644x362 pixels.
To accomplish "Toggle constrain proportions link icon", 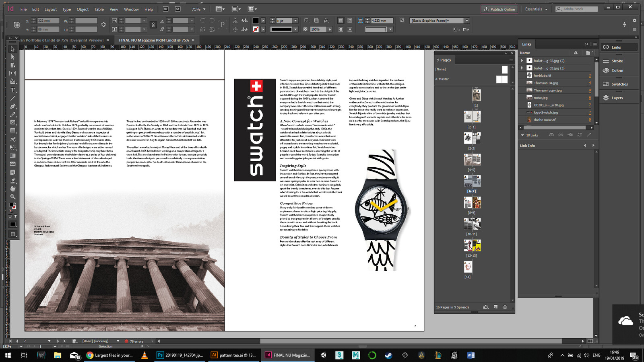I will (x=153, y=25).
